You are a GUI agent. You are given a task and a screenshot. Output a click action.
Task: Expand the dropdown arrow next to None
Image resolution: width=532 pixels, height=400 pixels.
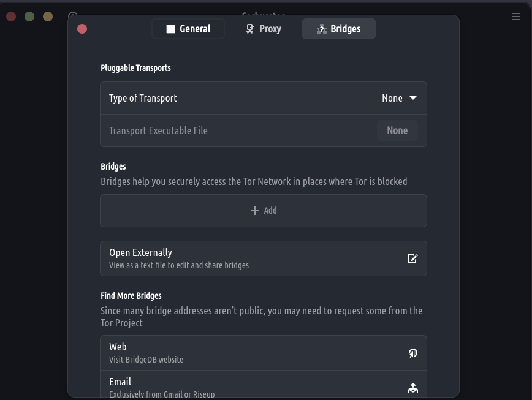(413, 98)
